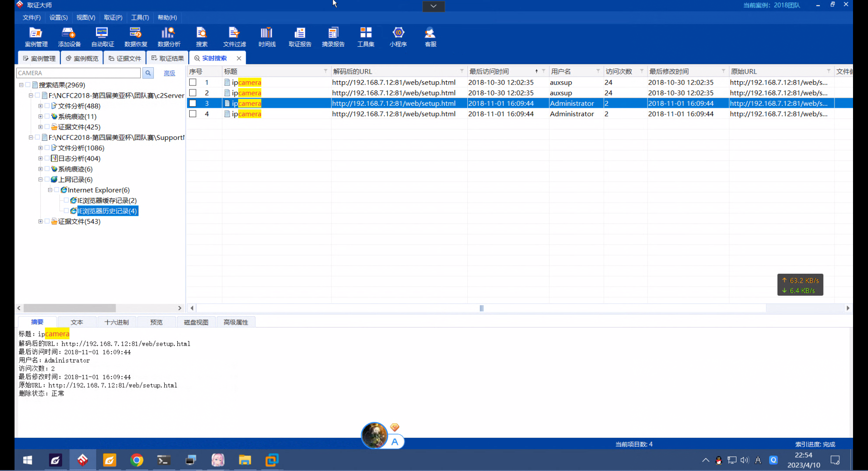Open the 数据恢复 tool
Screen dimensions: 868x471
click(136, 37)
